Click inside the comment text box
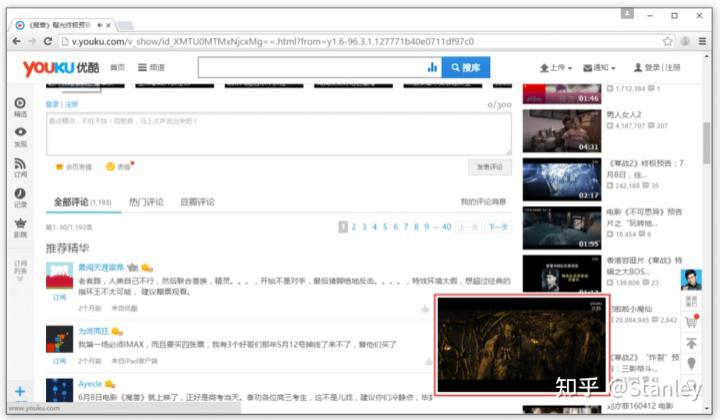This screenshot has height=420, width=720. 277,133
